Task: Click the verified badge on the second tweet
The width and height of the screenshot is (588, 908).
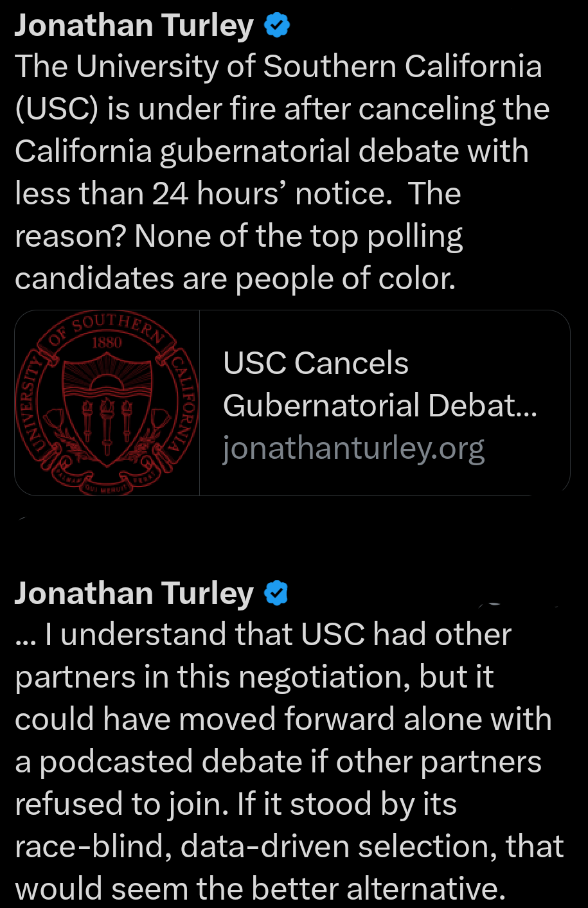Action: [x=276, y=593]
